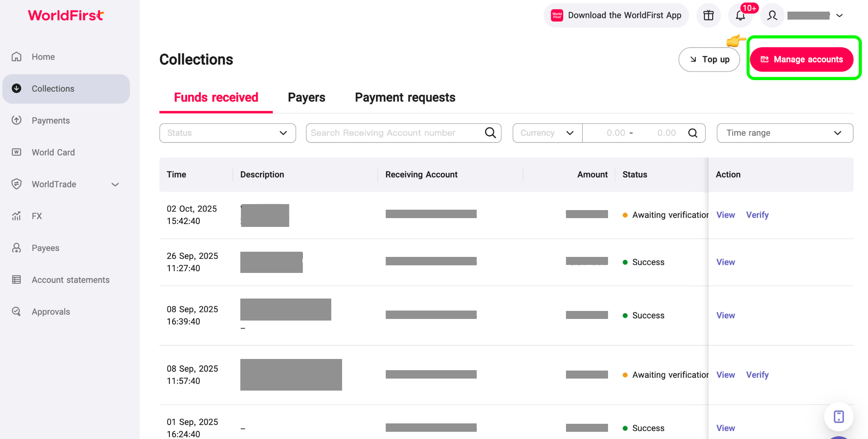The image size is (868, 439).
Task: Click search icon in Receiving Account field
Action: [490, 132]
